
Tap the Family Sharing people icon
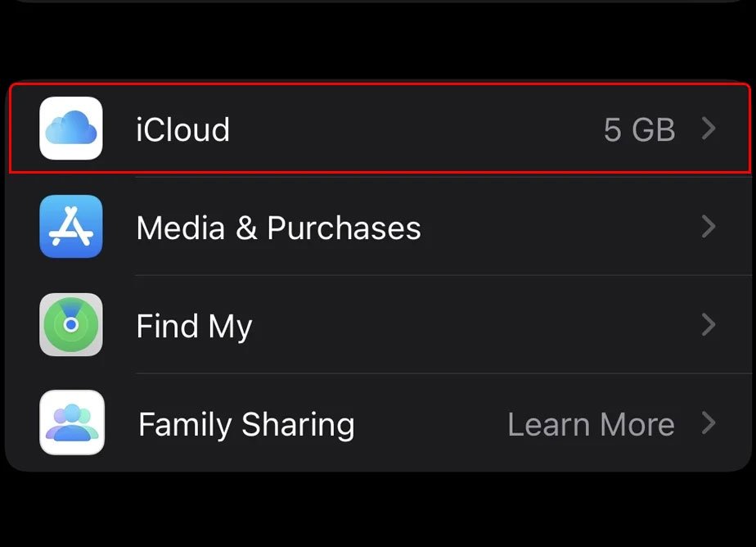pos(71,423)
